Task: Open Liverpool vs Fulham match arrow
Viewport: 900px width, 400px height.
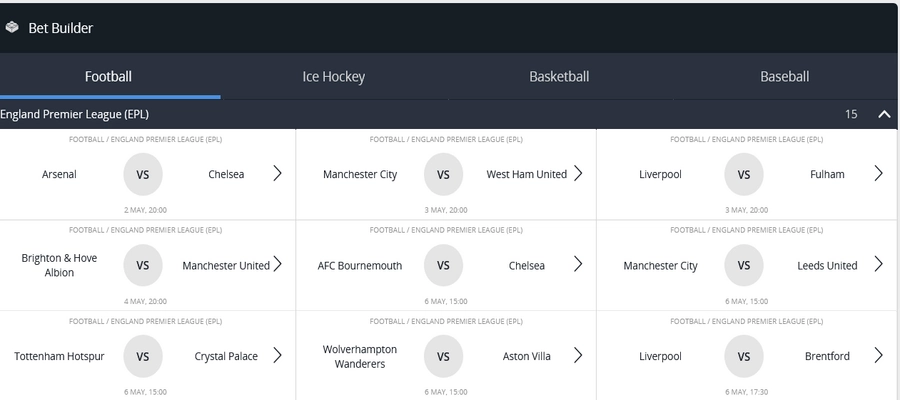Action: click(878, 173)
